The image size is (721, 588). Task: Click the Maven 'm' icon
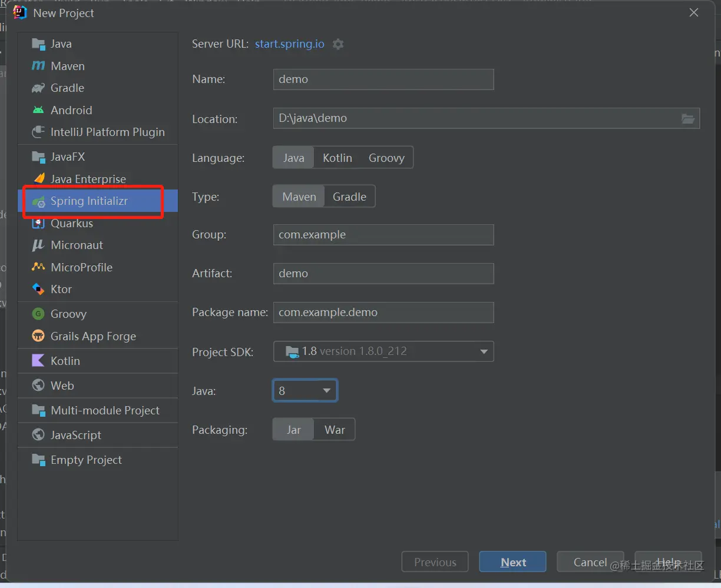pos(38,66)
